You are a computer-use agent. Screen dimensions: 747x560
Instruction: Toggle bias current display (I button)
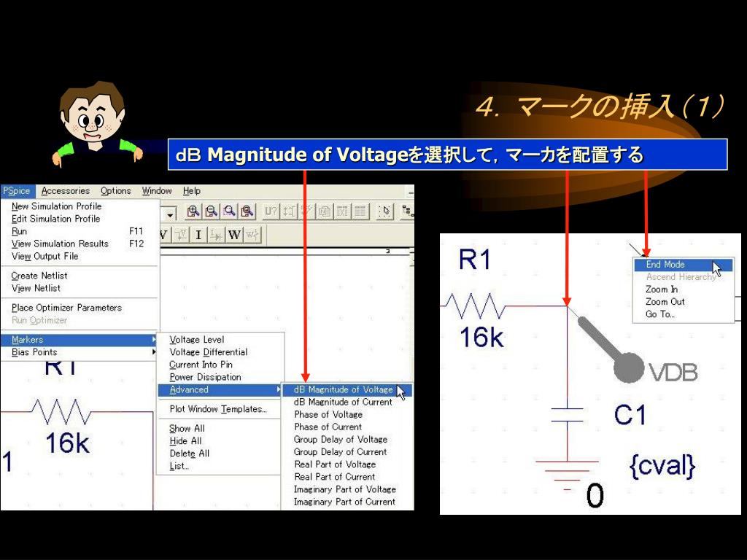click(x=198, y=235)
